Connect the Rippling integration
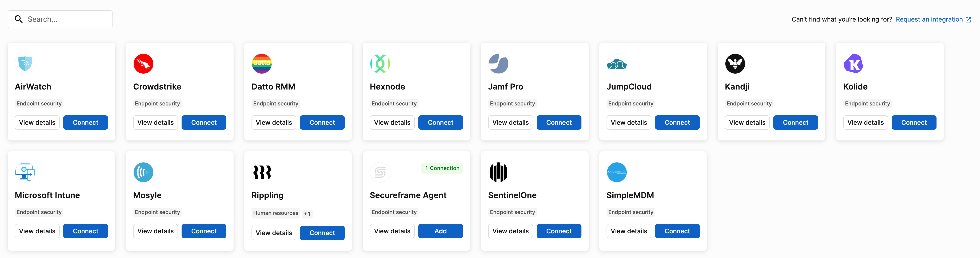980x258 pixels. pyautogui.click(x=322, y=233)
